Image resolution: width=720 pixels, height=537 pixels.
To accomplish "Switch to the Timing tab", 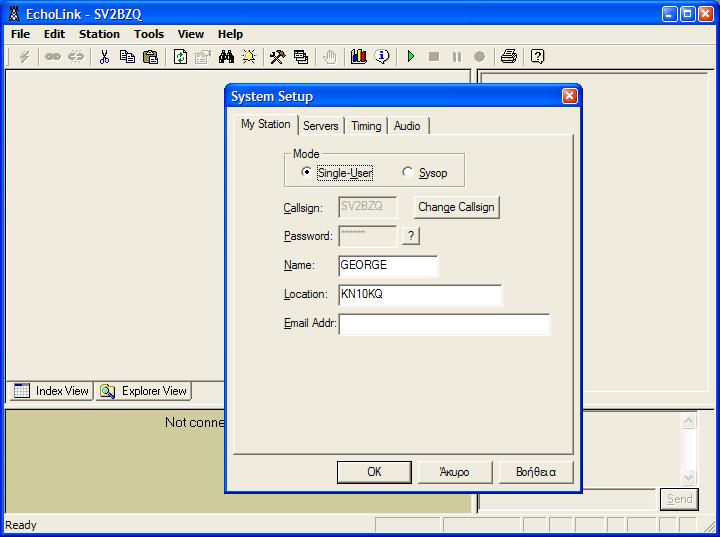I will pyautogui.click(x=366, y=125).
